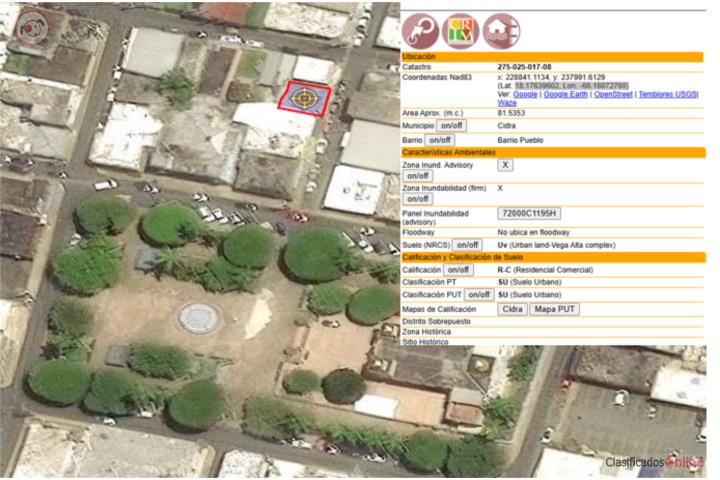Open the OpenStreet link
The image size is (720, 480).
coord(613,94)
